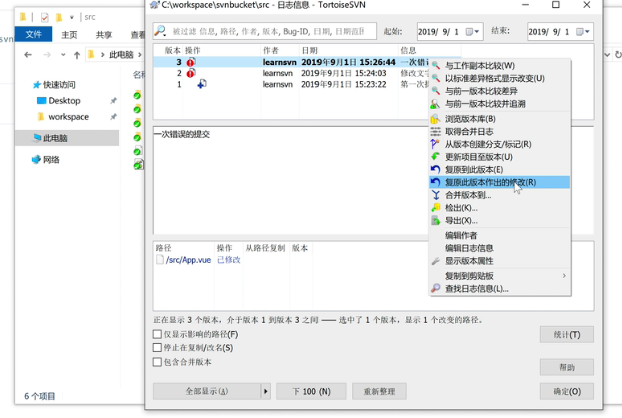
Task: Click the wrench icon for revision properties
Action: (436, 261)
